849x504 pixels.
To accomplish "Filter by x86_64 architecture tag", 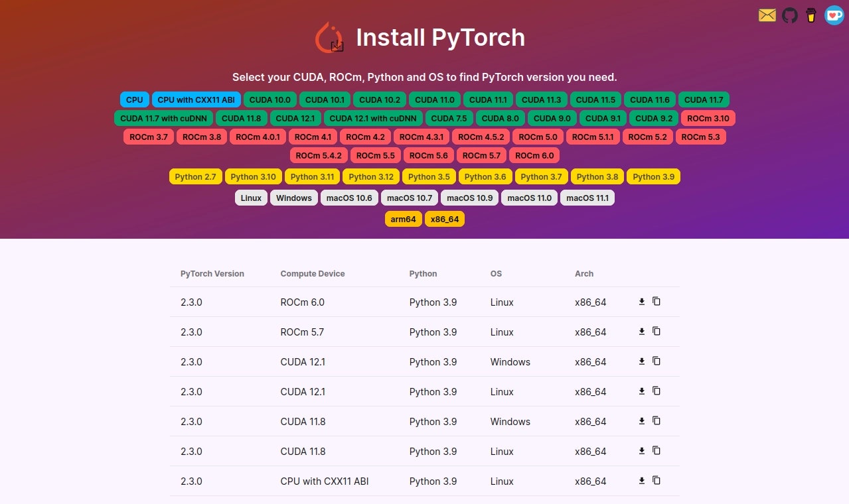I will 445,220.
